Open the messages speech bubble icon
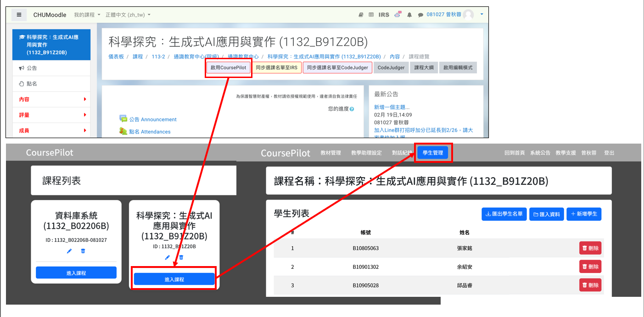 click(420, 15)
